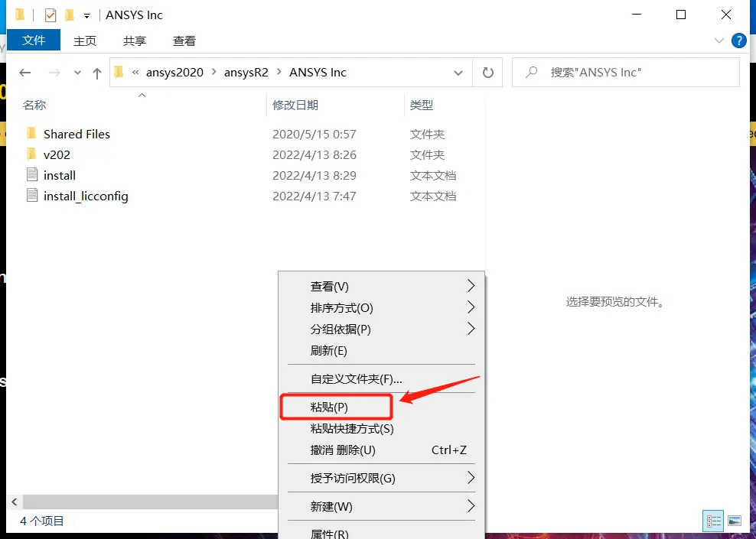The width and height of the screenshot is (756, 539).
Task: Select the install_licconfig document icon
Action: pyautogui.click(x=32, y=196)
